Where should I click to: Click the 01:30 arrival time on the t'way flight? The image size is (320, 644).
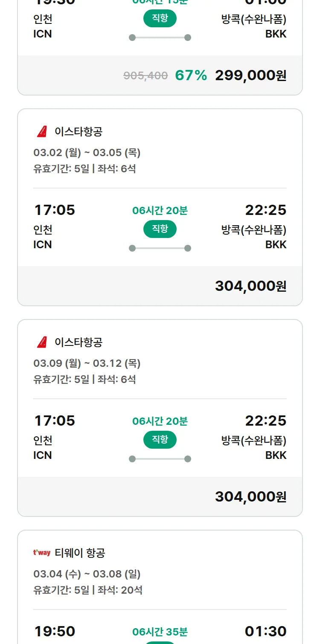point(265,631)
